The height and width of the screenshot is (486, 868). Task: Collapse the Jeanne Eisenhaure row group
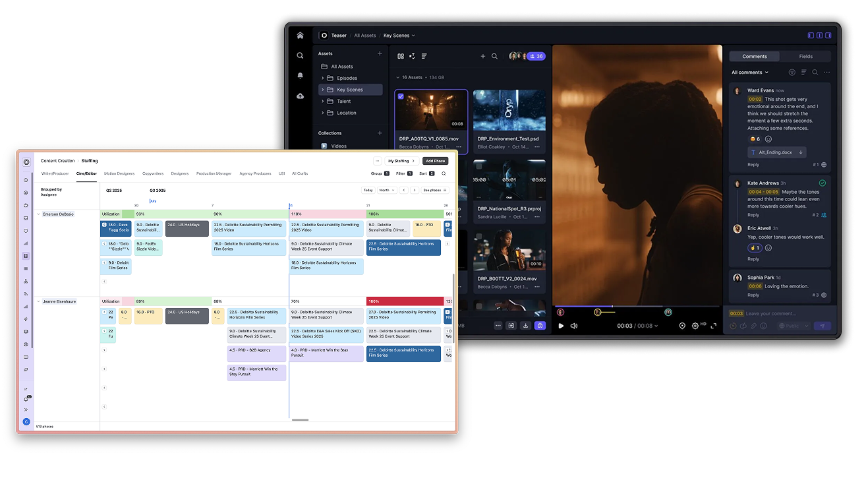point(38,301)
